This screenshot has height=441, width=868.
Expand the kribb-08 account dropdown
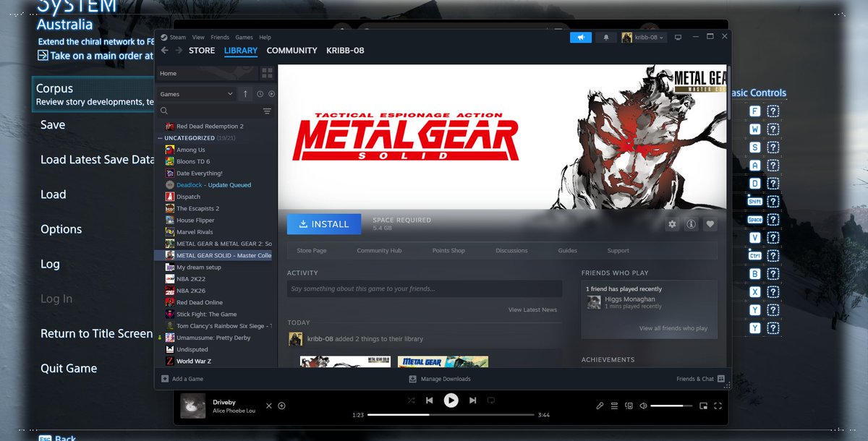(643, 38)
